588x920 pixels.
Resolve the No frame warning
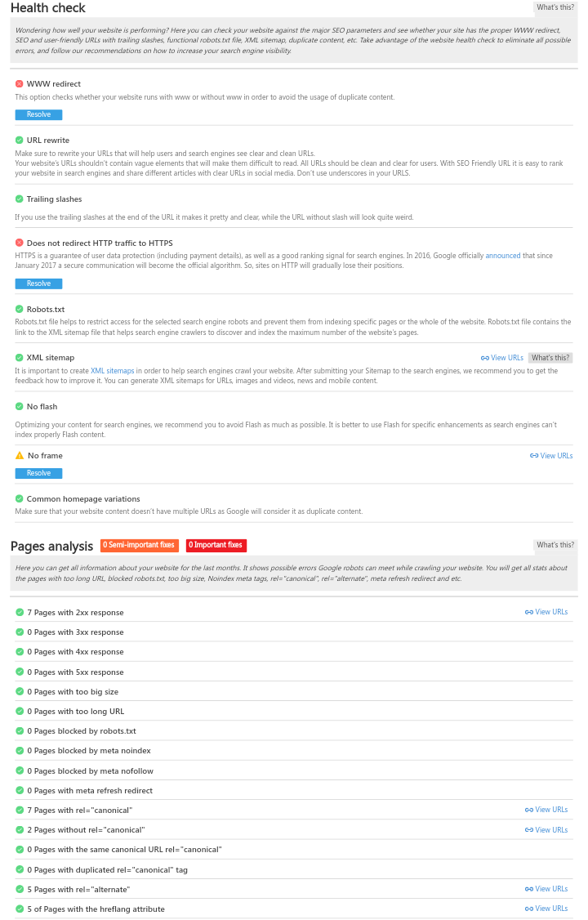38,473
